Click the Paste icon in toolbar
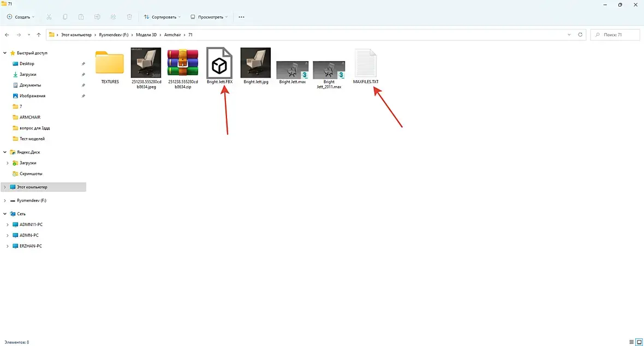 tap(81, 17)
